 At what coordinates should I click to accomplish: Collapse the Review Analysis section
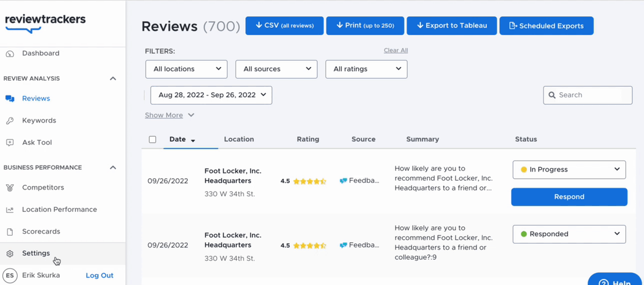113,78
